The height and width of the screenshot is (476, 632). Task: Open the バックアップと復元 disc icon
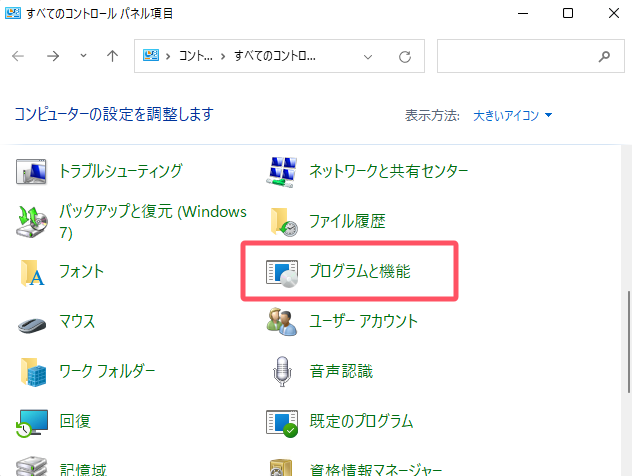pyautogui.click(x=32, y=222)
